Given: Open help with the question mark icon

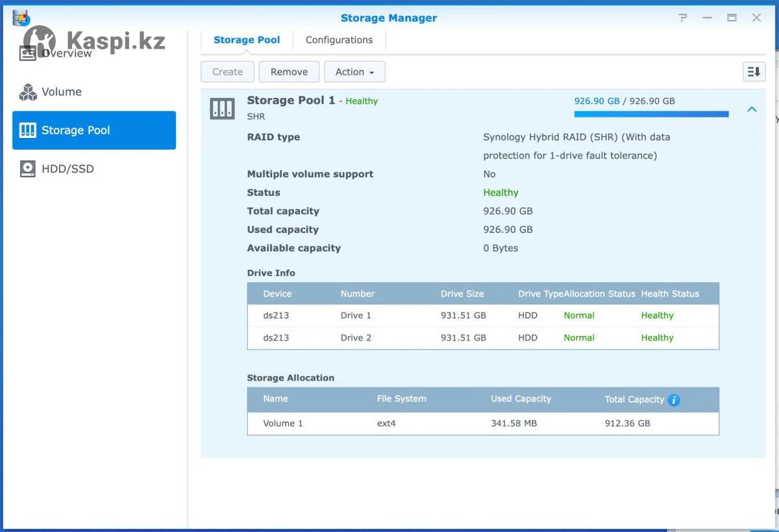Looking at the screenshot, I should click(682, 18).
